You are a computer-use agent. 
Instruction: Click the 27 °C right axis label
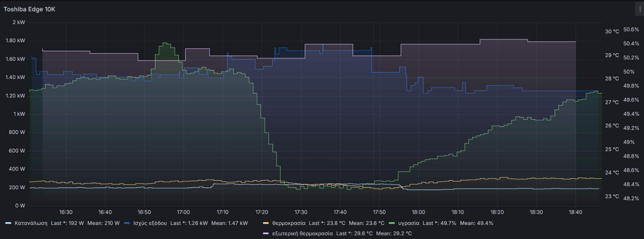point(612,102)
